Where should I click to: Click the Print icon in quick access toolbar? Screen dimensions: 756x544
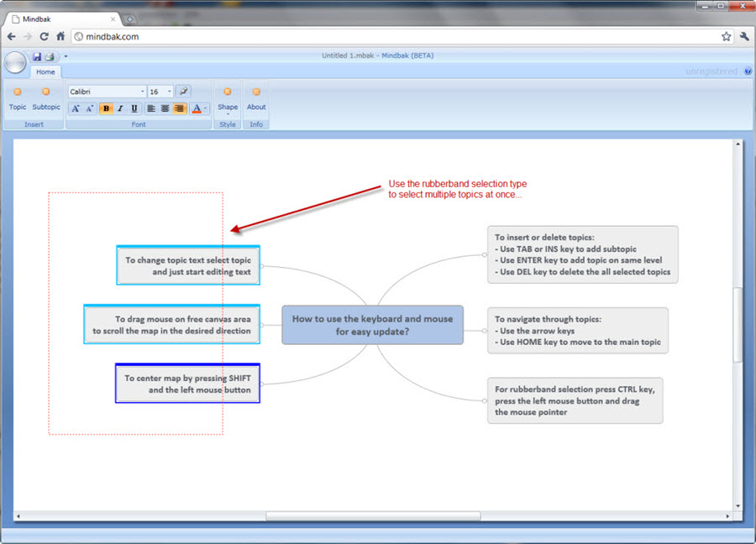tap(50, 56)
